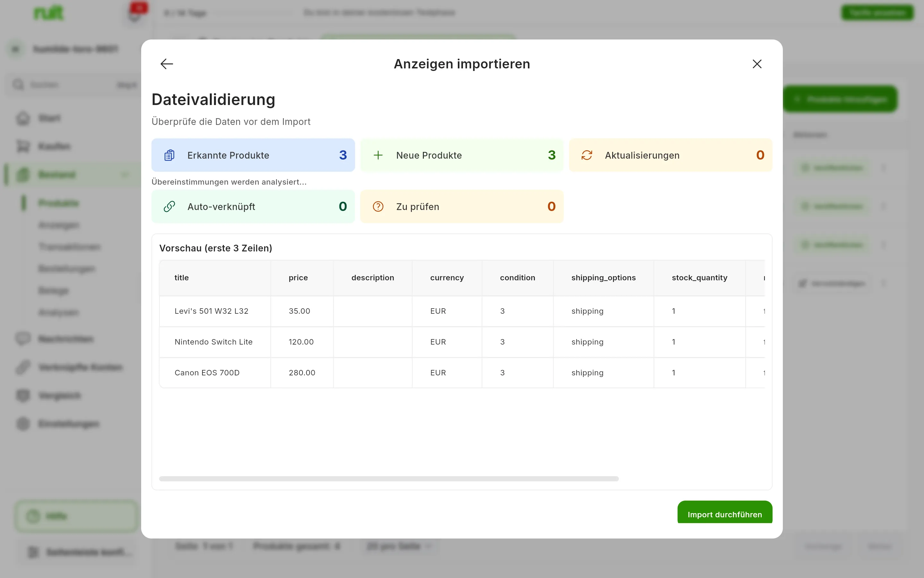Close the Anzeigen importieren dialog
Image resolution: width=924 pixels, height=578 pixels.
(x=757, y=64)
